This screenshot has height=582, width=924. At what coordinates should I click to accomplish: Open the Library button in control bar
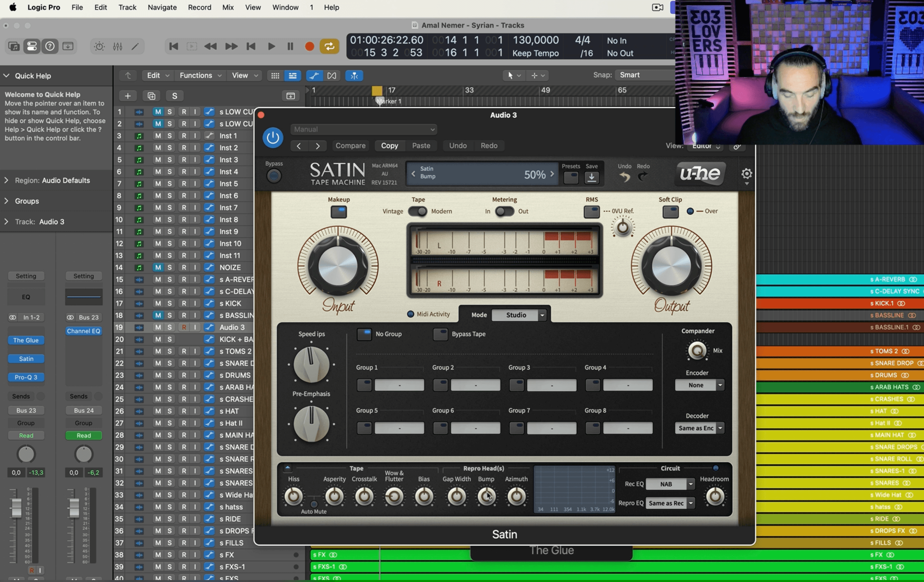14,46
